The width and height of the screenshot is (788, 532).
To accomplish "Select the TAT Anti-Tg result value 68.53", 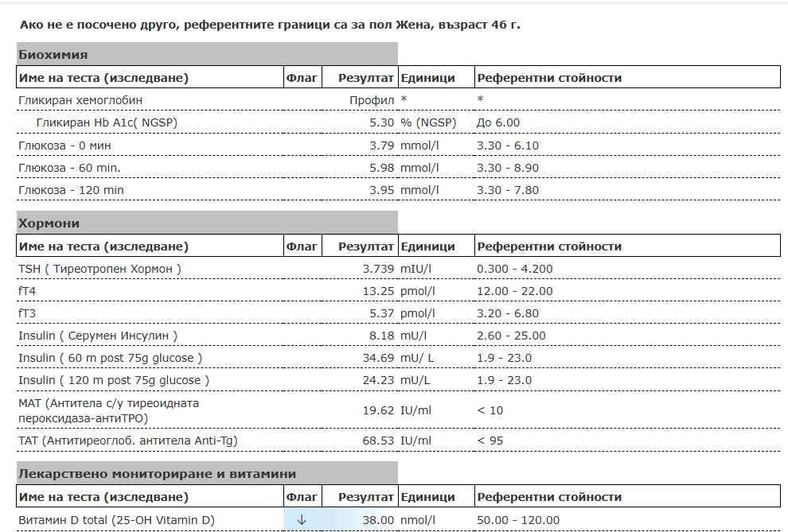I will (378, 441).
